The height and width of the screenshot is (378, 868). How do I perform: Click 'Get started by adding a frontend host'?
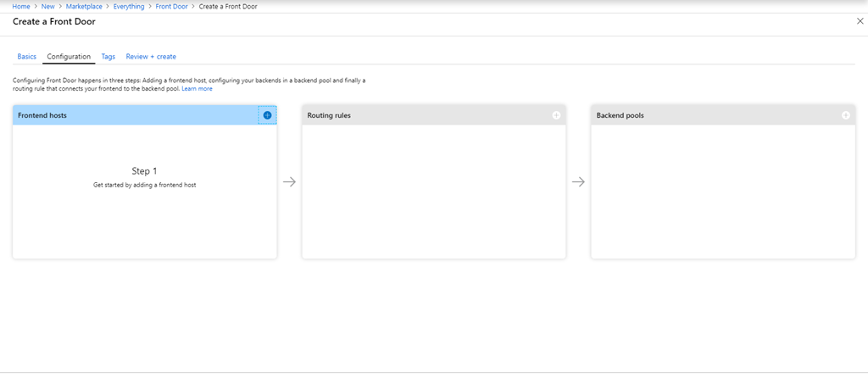[x=144, y=186]
